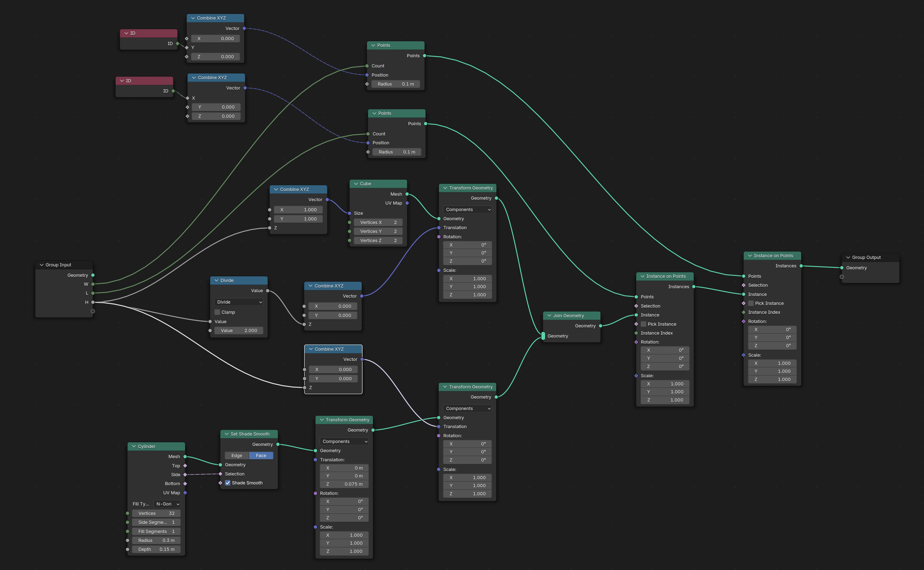The width and height of the screenshot is (924, 570).
Task: Select the Cube node header
Action: [378, 184]
